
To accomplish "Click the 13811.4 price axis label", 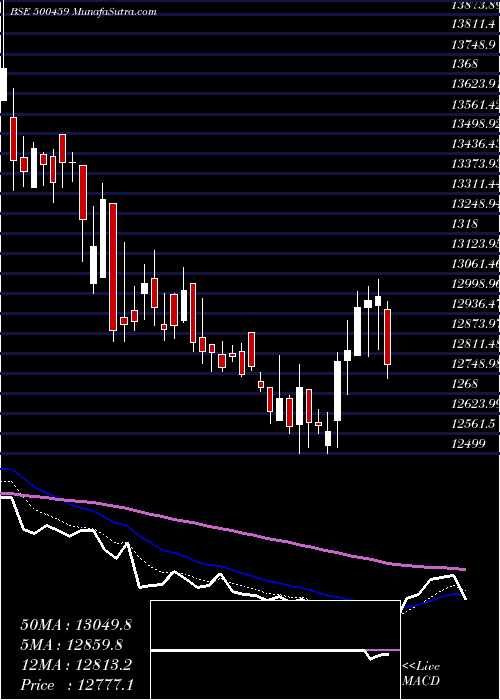I will (474, 25).
